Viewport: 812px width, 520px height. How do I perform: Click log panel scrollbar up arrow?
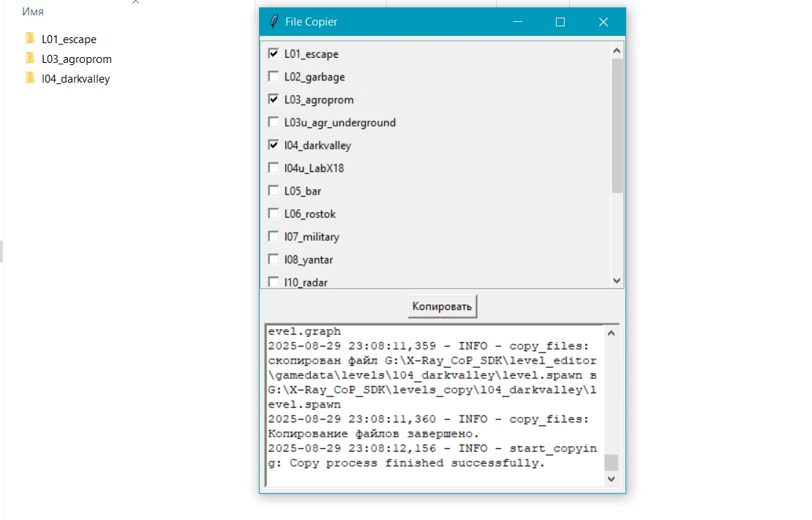[611, 333]
